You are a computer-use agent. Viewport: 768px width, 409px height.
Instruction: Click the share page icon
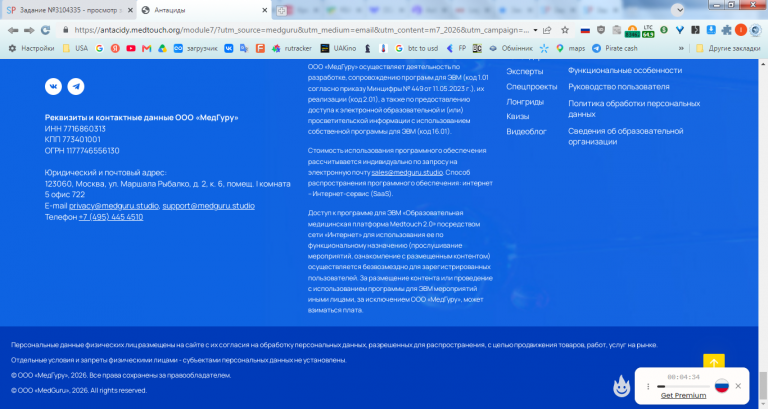click(x=548, y=30)
